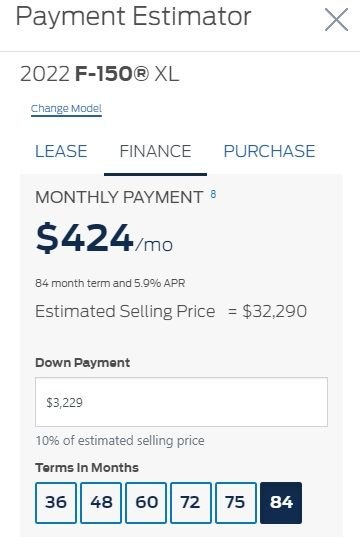Click the $424/mo monthly payment amount
The image size is (360, 537).
tap(104, 238)
